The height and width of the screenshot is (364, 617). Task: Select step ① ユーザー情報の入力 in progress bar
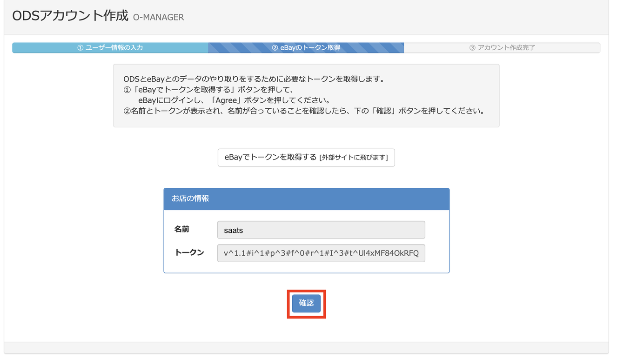click(110, 48)
